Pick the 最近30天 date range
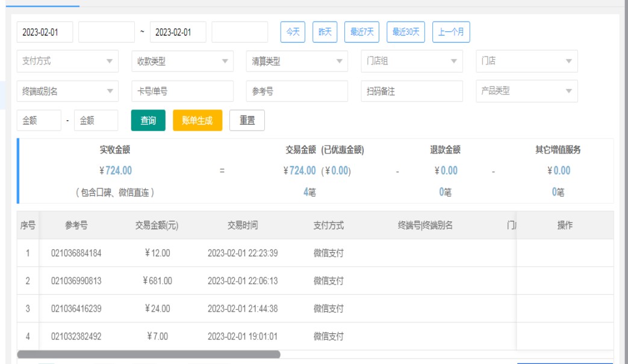The image size is (628, 364). [x=405, y=32]
